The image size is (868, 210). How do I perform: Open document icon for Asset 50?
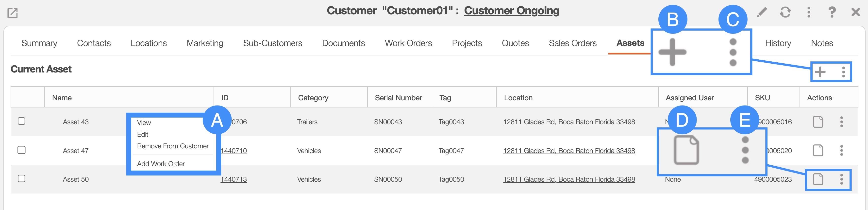[x=818, y=179]
